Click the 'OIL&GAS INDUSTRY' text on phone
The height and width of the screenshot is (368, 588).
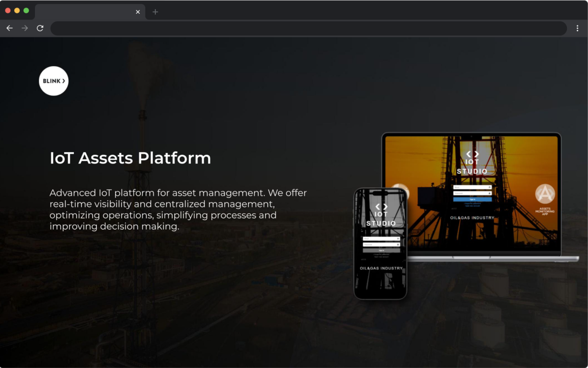click(381, 268)
